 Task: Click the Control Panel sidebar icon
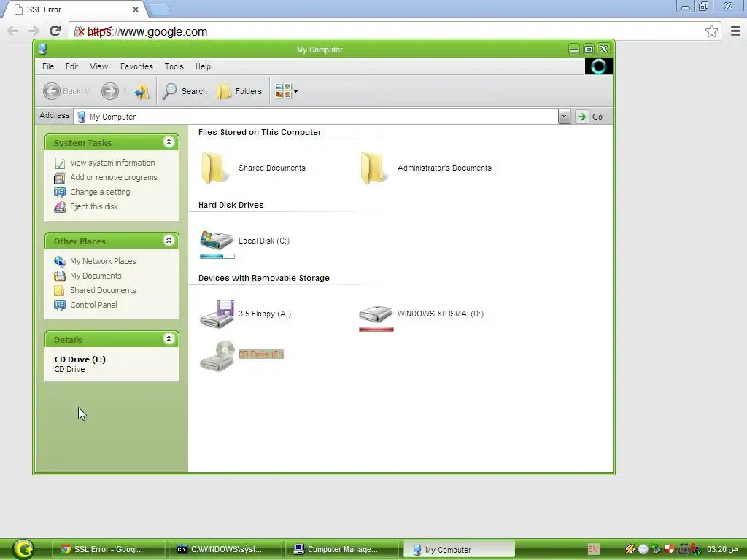[60, 306]
